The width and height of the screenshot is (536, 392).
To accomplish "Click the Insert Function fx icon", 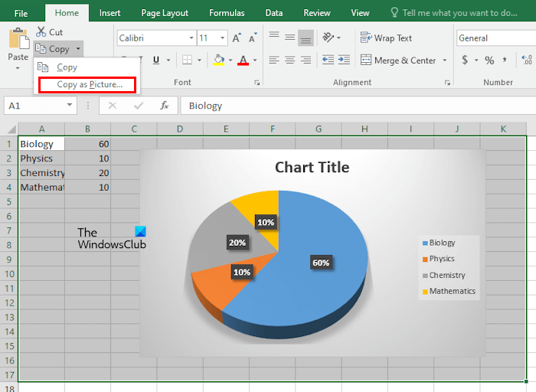I will (x=164, y=106).
